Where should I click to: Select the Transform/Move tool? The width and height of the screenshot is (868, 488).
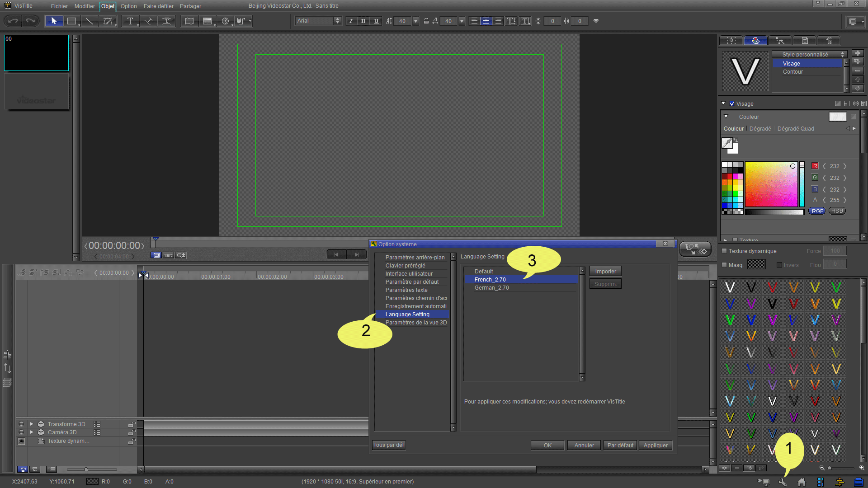[52, 21]
